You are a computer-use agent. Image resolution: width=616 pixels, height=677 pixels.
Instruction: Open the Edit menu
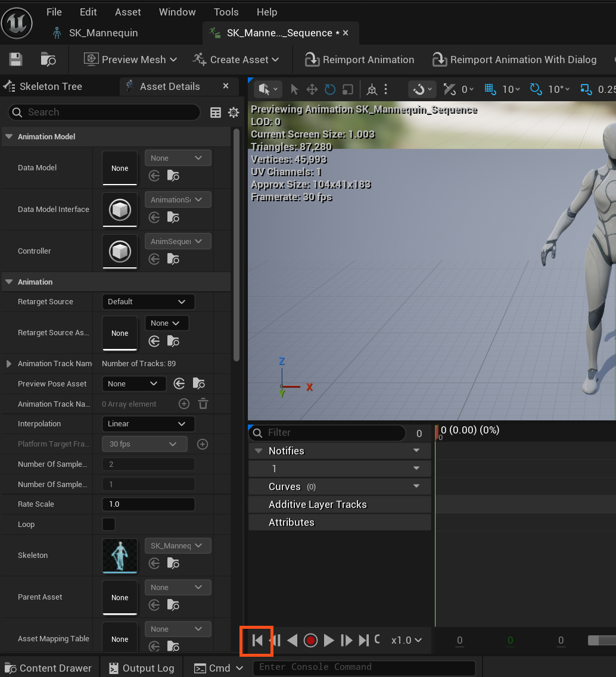(88, 12)
